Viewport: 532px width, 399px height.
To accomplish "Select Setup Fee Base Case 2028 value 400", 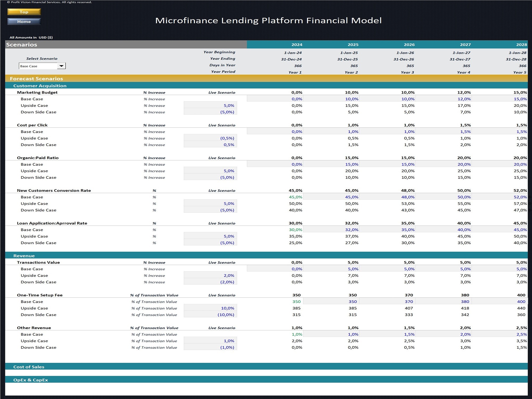I will tap(500, 302).
